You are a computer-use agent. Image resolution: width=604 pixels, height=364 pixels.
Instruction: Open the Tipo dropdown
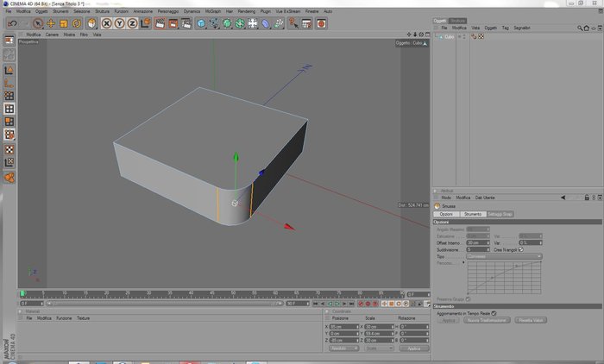point(504,256)
